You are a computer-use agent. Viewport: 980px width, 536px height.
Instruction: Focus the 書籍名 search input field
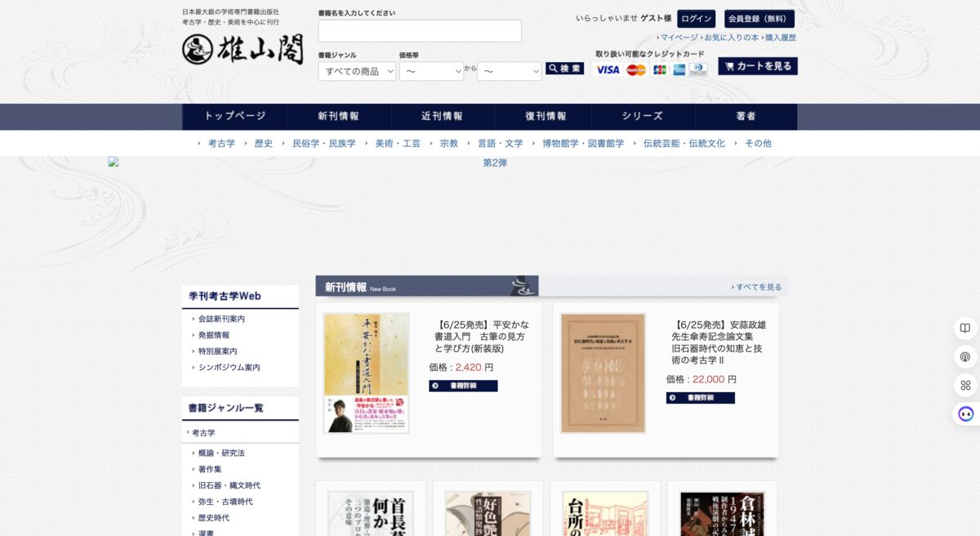420,31
